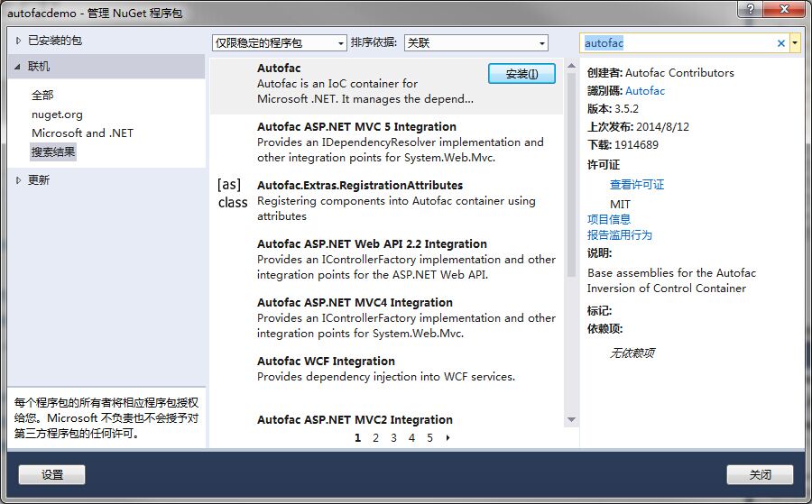Click the next page arrow in pager

pyautogui.click(x=448, y=438)
